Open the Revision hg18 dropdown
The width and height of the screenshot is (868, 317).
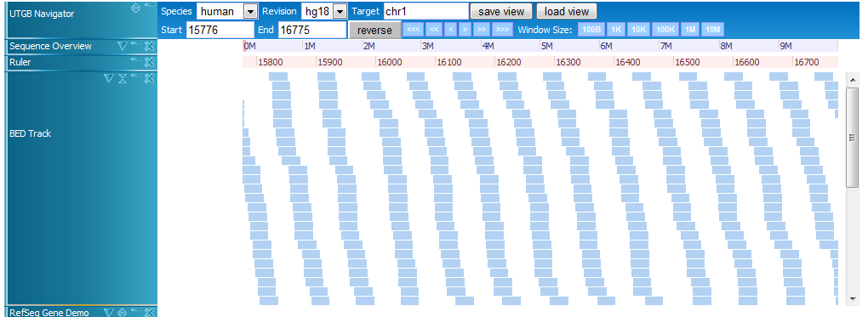click(x=340, y=11)
